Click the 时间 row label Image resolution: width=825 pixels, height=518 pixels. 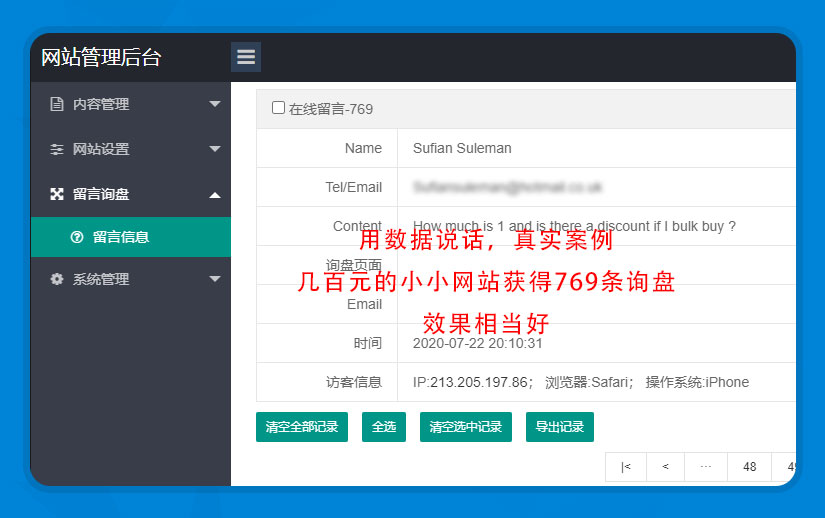(368, 343)
